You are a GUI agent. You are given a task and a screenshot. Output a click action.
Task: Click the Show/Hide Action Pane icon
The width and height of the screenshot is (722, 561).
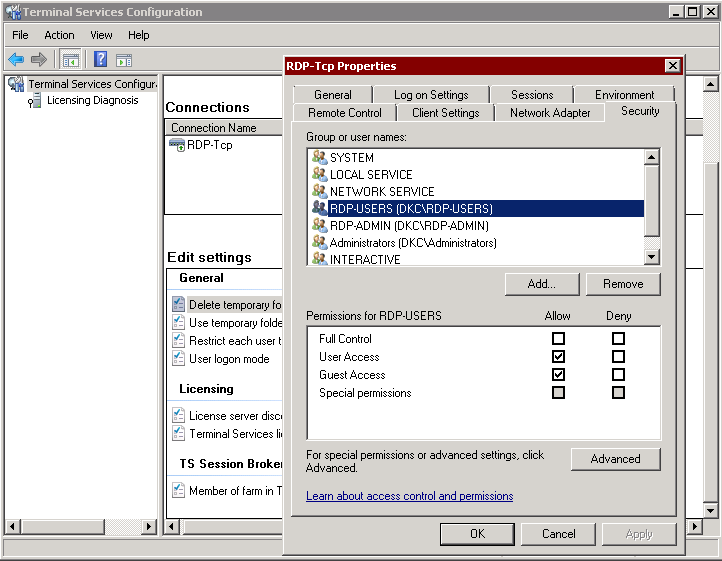(x=124, y=60)
